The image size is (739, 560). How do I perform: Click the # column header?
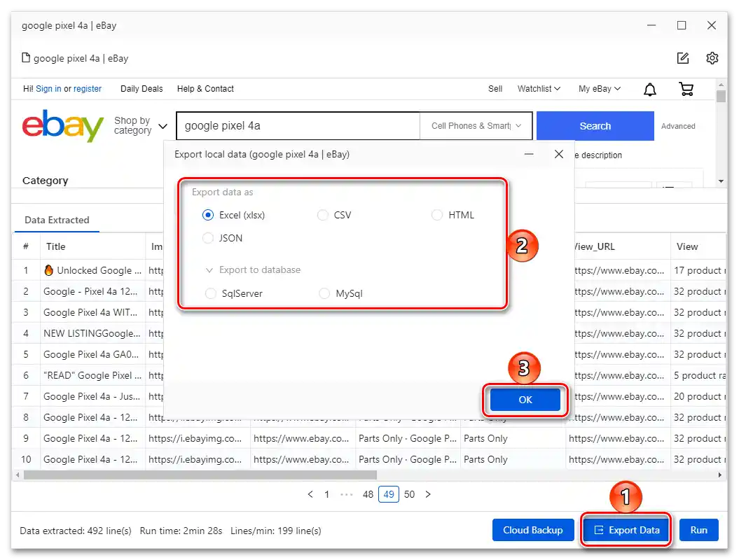click(26, 246)
